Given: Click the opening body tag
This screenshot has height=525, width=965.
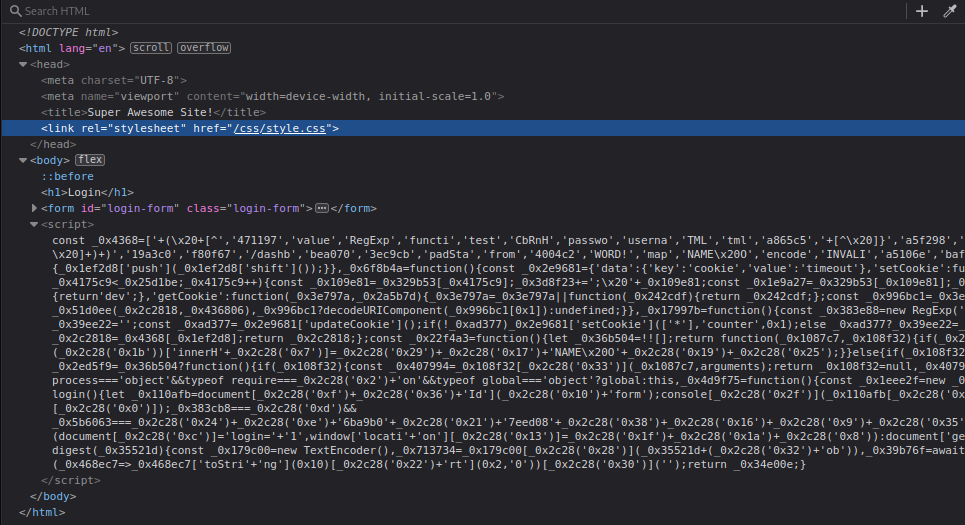Looking at the screenshot, I should [x=50, y=160].
